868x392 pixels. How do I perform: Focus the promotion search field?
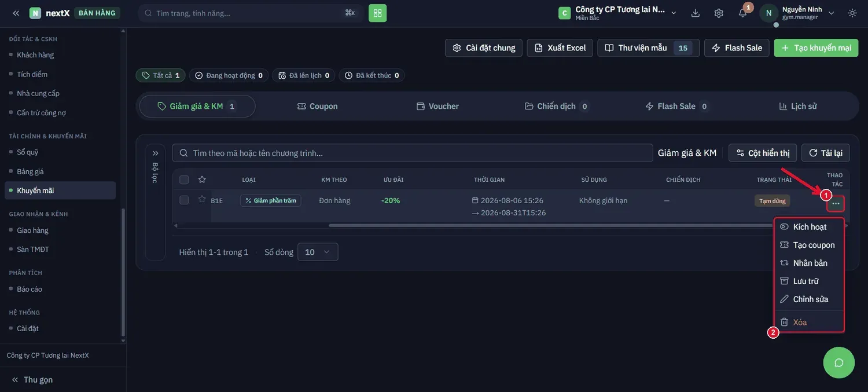point(413,153)
